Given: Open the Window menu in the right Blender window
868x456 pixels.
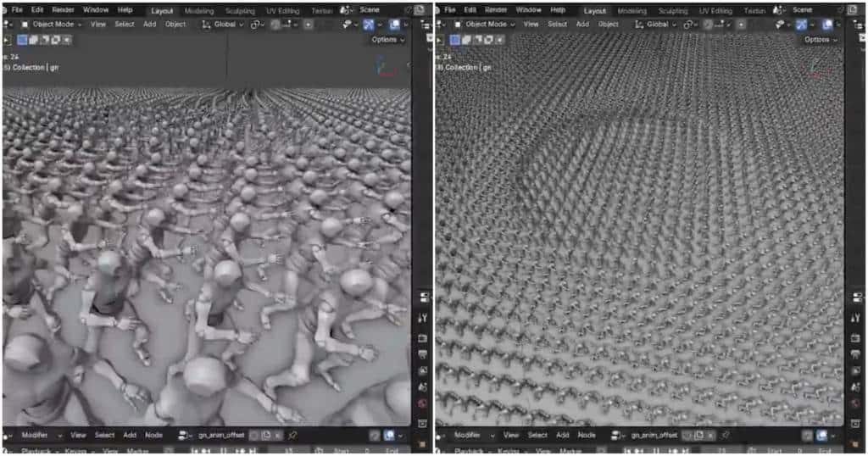Looking at the screenshot, I should click(528, 10).
